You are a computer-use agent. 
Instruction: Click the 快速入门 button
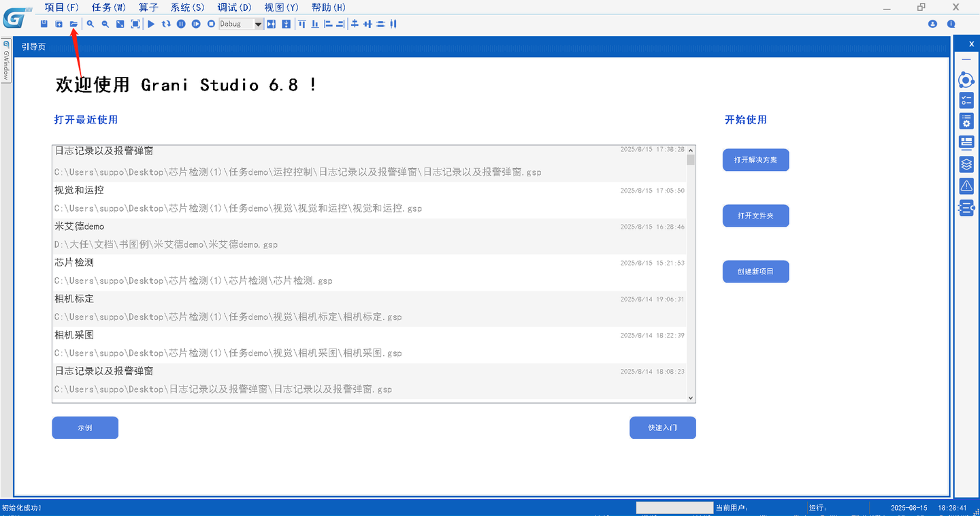(662, 428)
